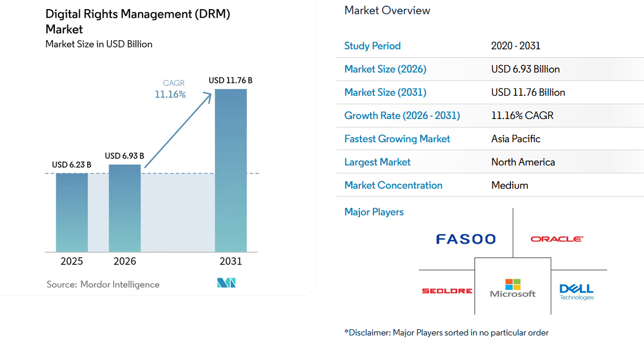Click the 2026 market size bar
The image size is (644, 340).
point(124,209)
